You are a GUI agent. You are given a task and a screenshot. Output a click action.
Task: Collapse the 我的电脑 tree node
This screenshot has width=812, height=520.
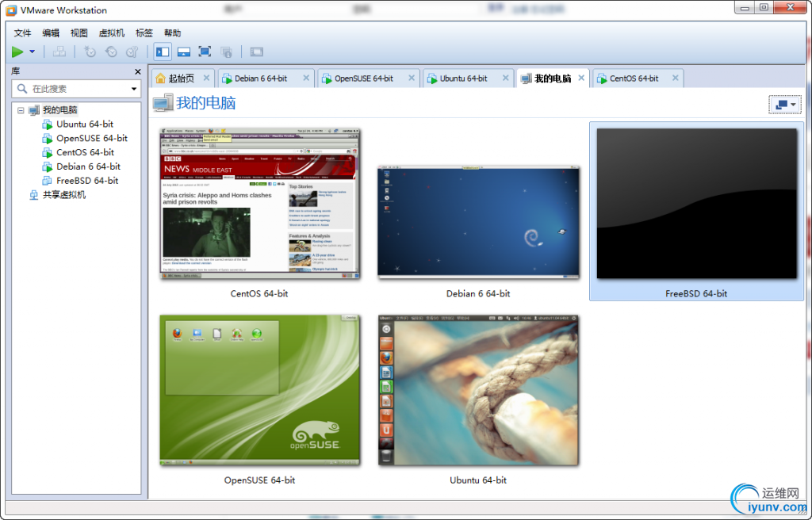coord(21,110)
